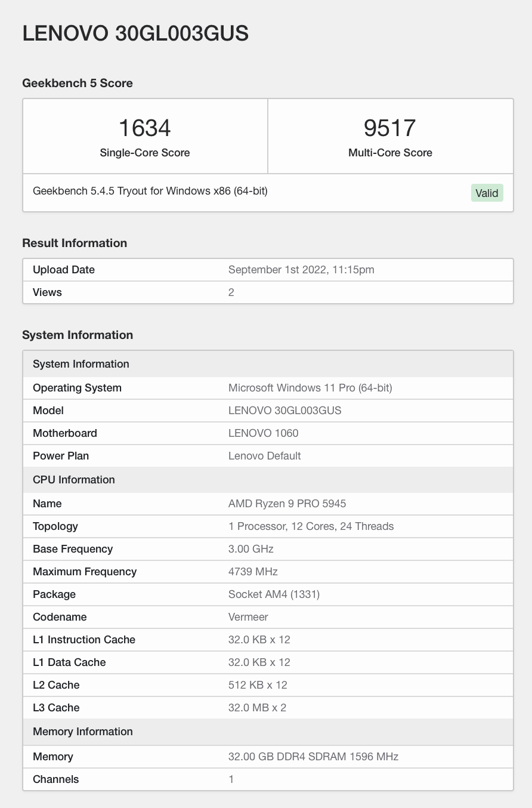The image size is (532, 808).
Task: Click the CPU name AMD Ryzen 9 PRO 5945
Action: click(287, 504)
